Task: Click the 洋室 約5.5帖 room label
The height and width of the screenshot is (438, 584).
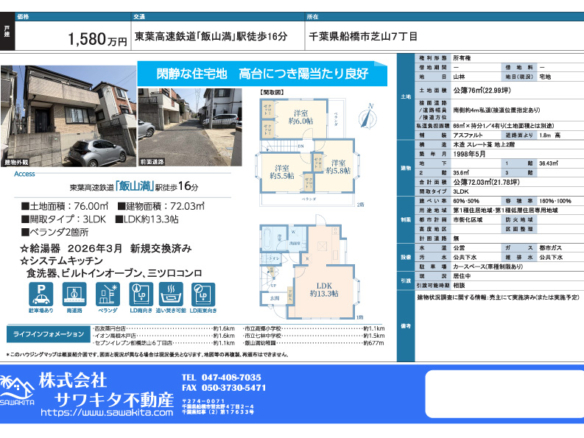Action: click(x=282, y=172)
